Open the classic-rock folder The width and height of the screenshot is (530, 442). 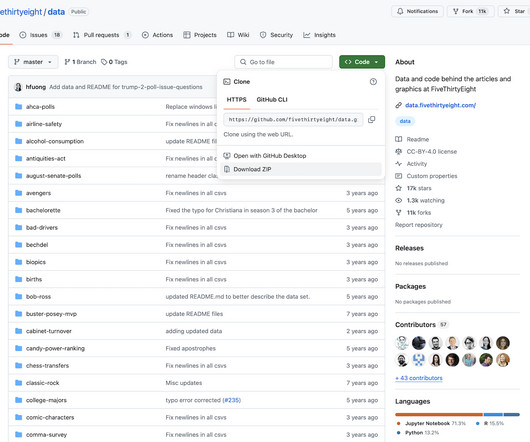click(x=42, y=383)
